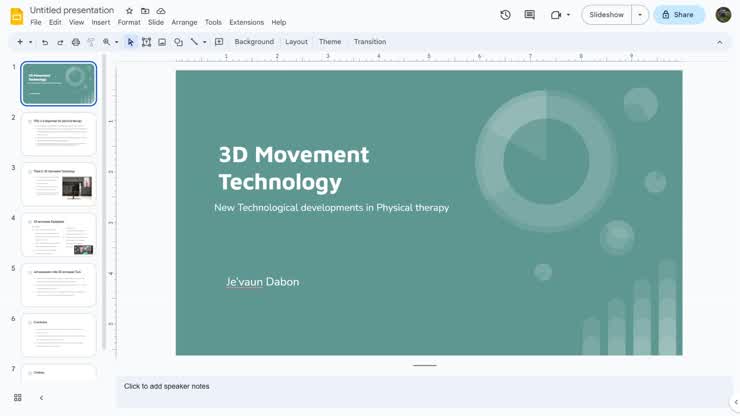Select slide 2 thumbnail
The width and height of the screenshot is (740, 416).
point(59,134)
